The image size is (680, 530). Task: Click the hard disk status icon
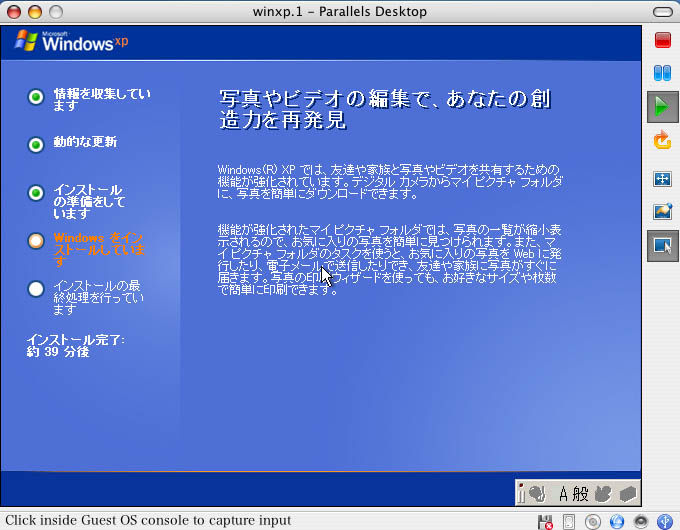pos(569,521)
